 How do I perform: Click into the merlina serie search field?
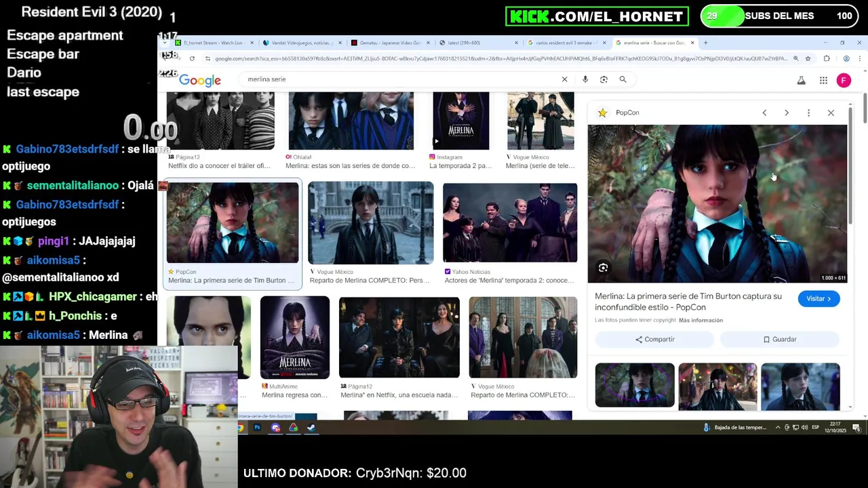tap(400, 79)
